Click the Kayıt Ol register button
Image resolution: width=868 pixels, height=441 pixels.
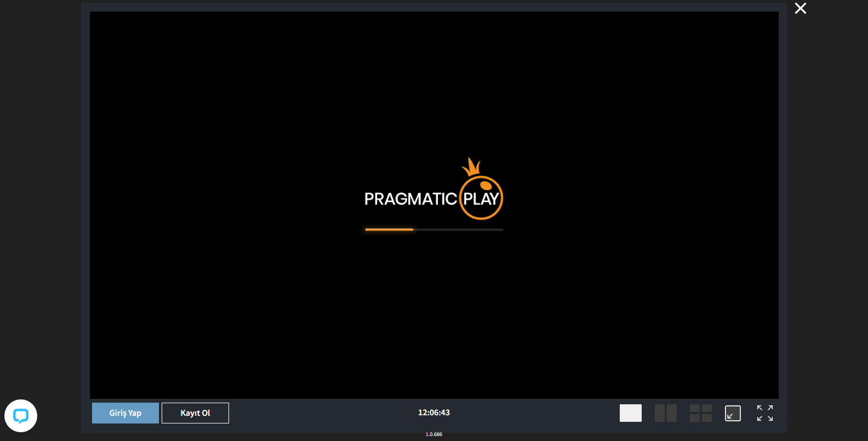(195, 413)
